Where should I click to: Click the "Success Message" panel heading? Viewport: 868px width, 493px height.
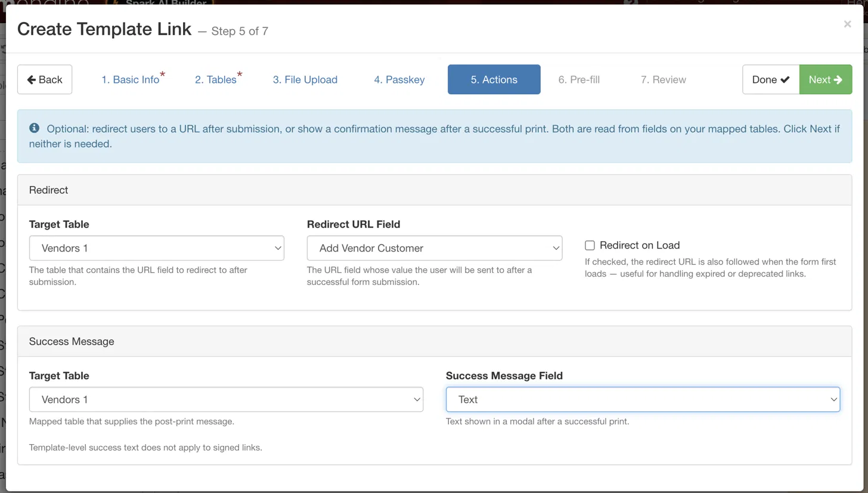(72, 342)
